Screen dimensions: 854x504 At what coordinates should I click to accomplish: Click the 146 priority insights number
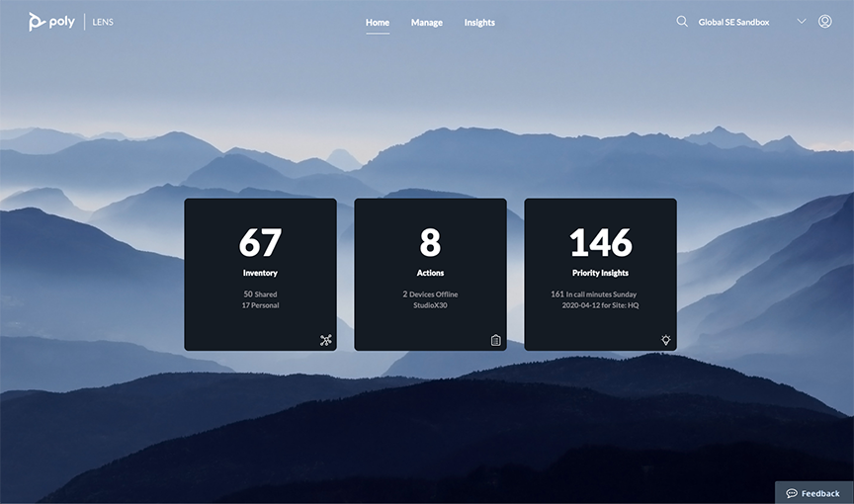[600, 242]
